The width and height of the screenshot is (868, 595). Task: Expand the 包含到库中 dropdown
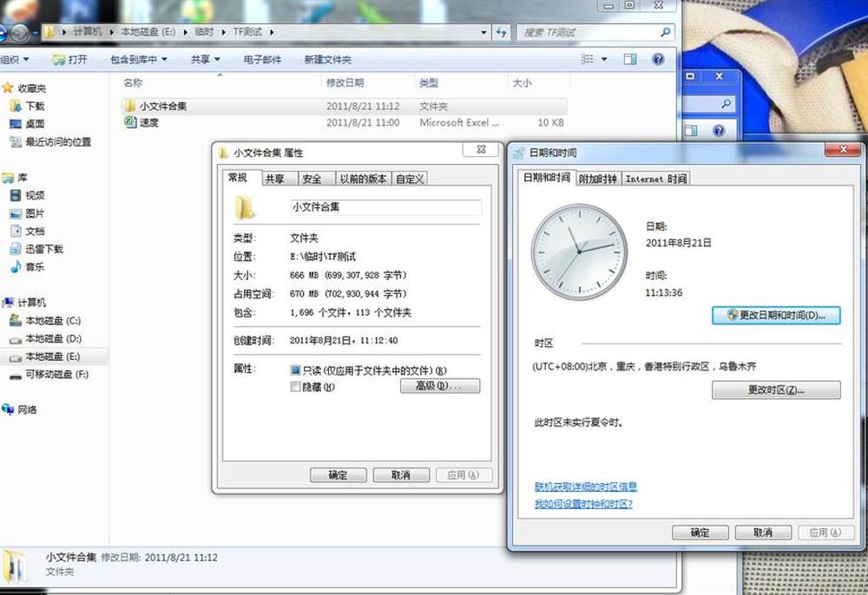[x=139, y=60]
